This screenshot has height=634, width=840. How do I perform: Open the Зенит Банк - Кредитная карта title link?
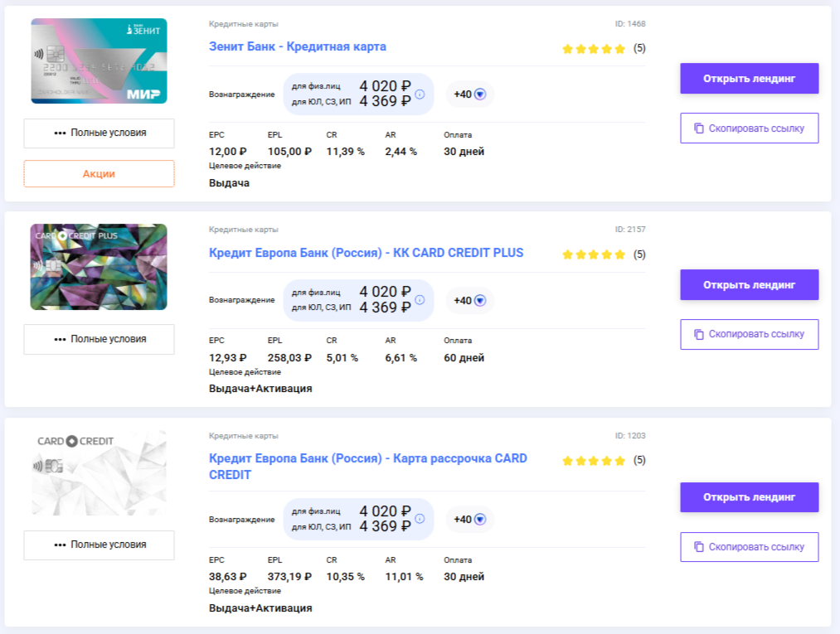pyautogui.click(x=298, y=46)
